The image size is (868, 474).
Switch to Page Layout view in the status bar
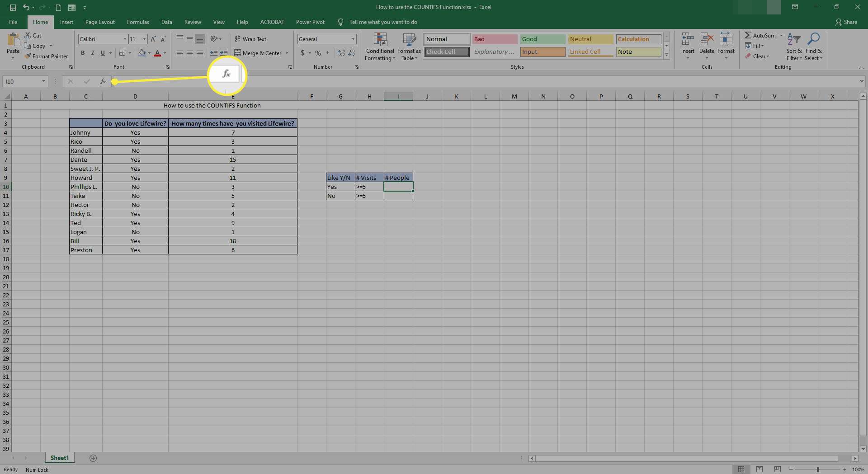(x=759, y=469)
